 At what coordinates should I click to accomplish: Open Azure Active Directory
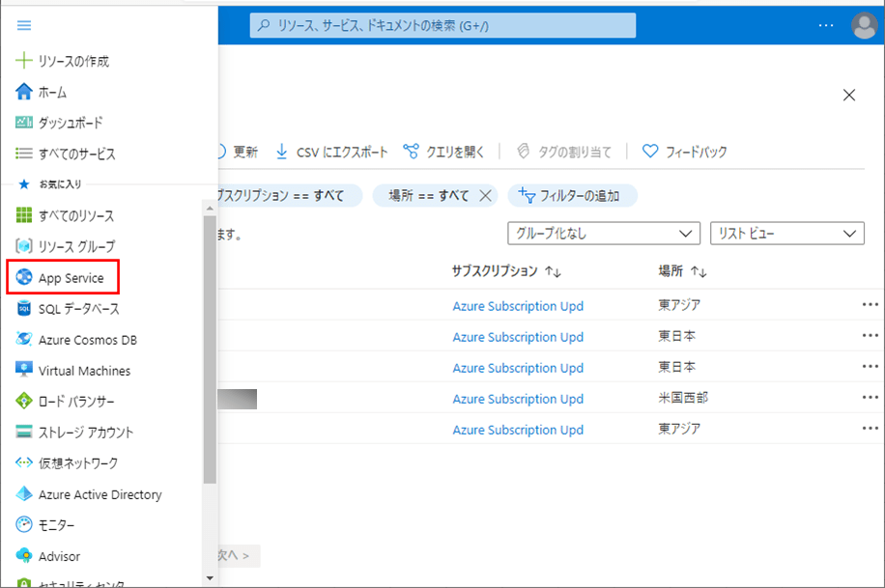point(100,494)
